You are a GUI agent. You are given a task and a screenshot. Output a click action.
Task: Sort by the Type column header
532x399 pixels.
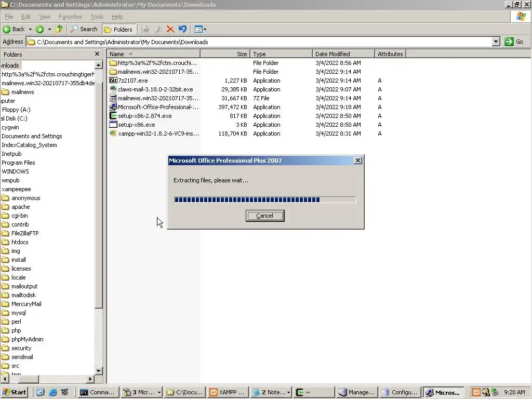[281, 54]
